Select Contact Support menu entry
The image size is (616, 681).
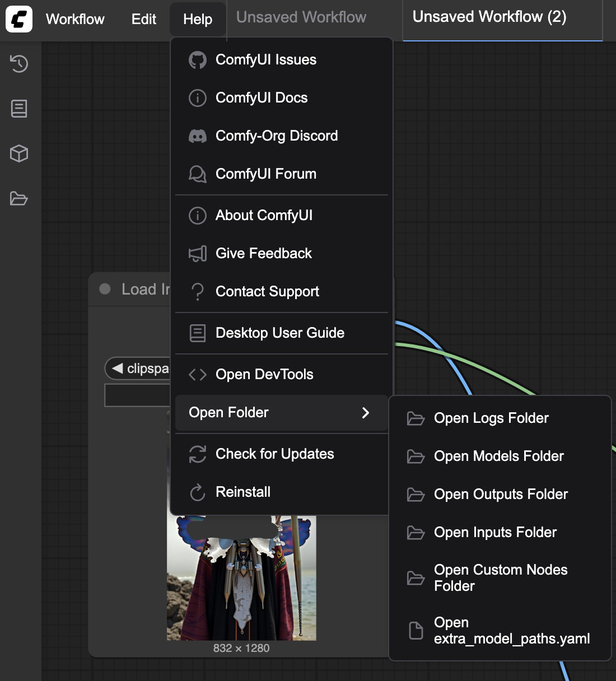(282, 292)
